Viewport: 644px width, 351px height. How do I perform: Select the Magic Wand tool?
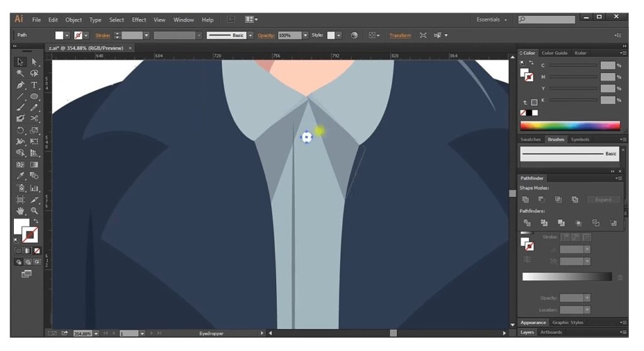(x=19, y=74)
